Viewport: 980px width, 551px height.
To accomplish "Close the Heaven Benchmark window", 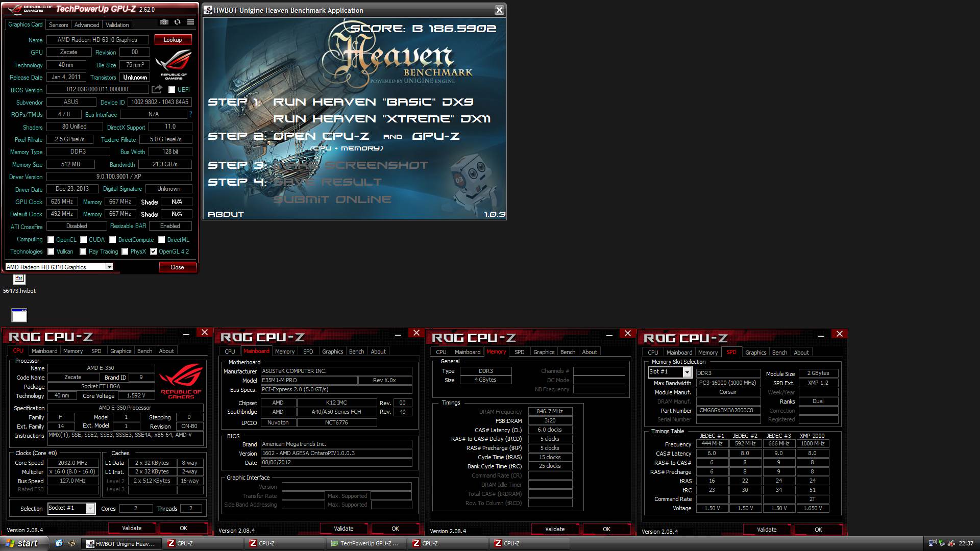I will click(499, 10).
